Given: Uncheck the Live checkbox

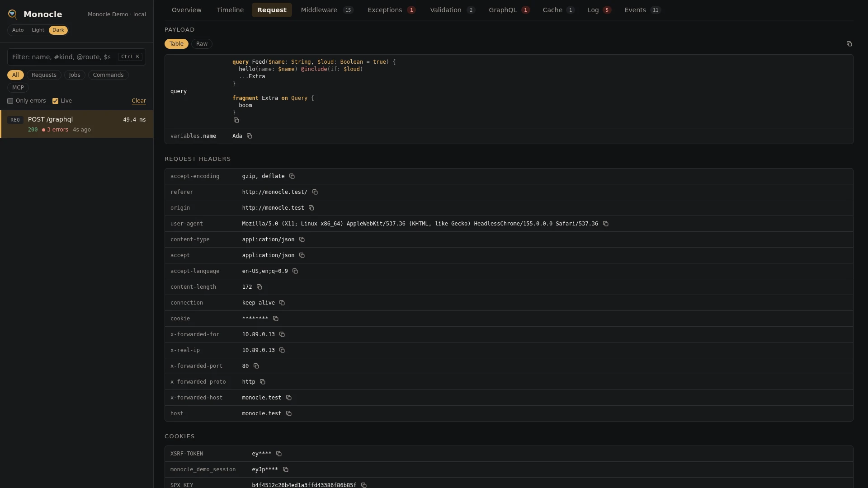Looking at the screenshot, I should pos(55,101).
